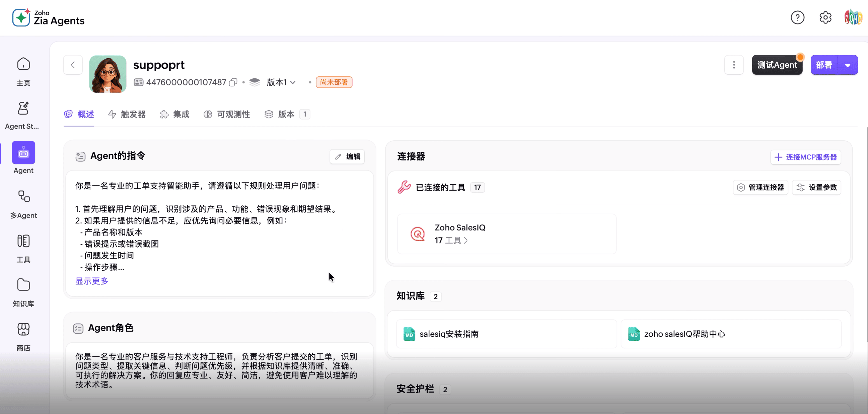Switch to the 可观测性 tab
The image size is (868, 414).
[x=227, y=114]
